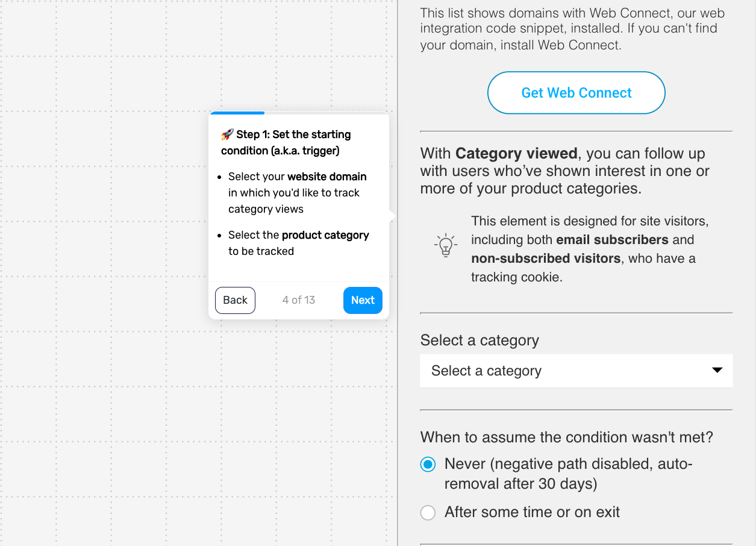
Task: Click the black dropdown arrow on category field
Action: tap(717, 370)
